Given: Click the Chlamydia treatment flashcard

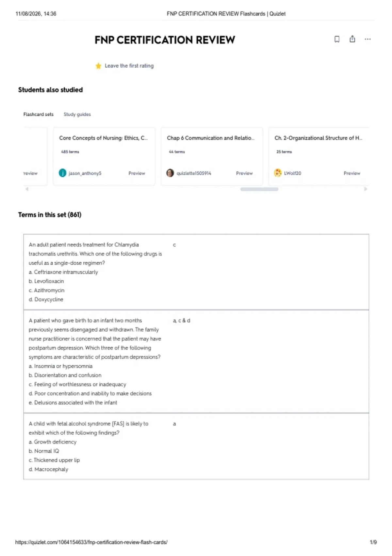Looking at the screenshot, I should (x=196, y=272).
